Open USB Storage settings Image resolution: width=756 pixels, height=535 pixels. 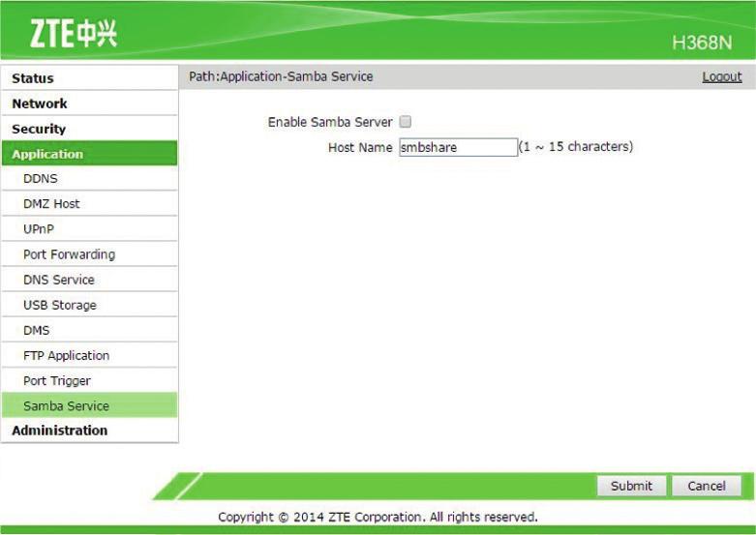pos(90,305)
